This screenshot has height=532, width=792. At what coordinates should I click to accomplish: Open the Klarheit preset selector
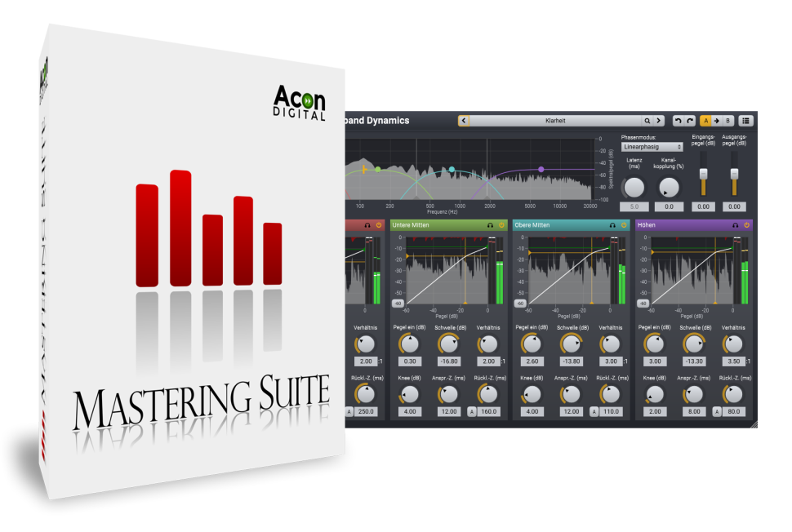tap(555, 121)
